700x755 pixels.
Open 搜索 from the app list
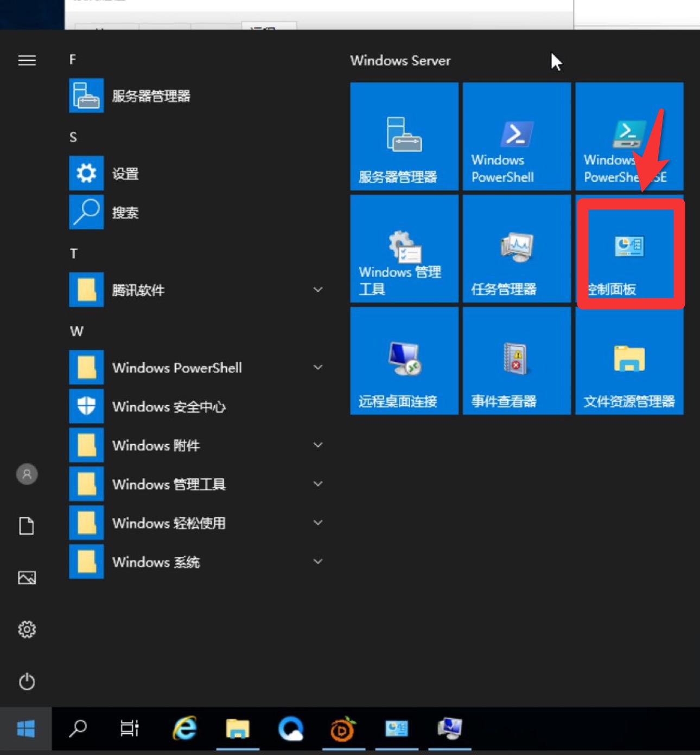[x=198, y=212]
